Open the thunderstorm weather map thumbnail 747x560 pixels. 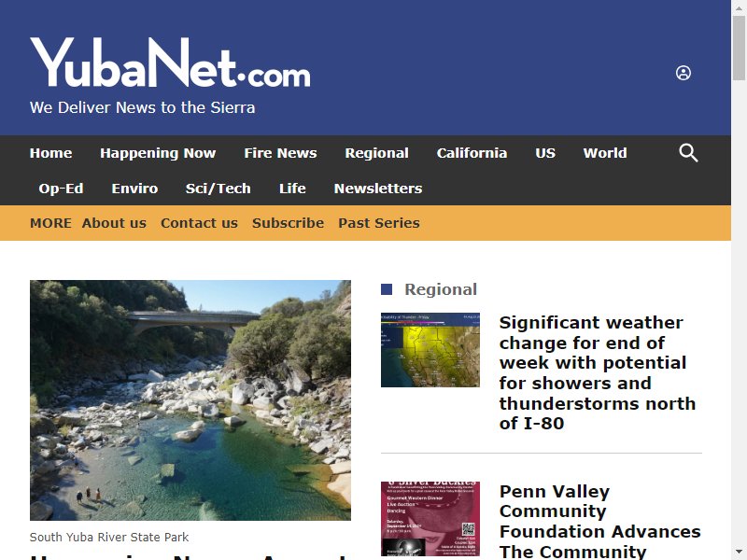[430, 350]
